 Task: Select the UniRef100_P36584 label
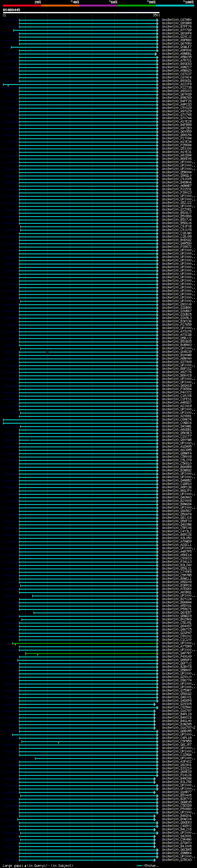pos(177,389)
